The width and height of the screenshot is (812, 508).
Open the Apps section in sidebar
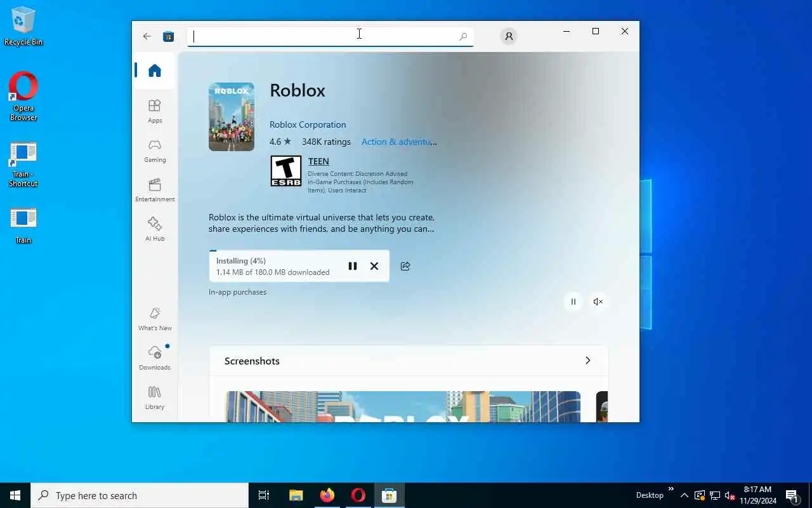click(155, 111)
